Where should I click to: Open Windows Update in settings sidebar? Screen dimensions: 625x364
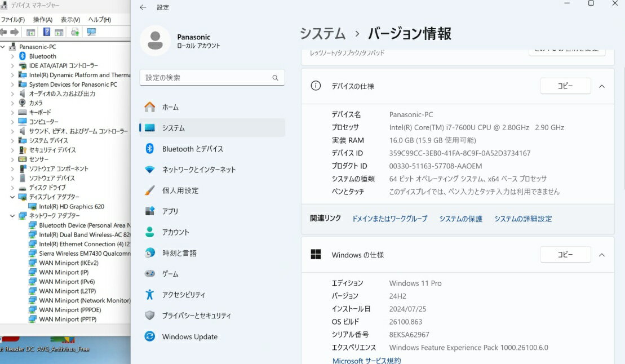[189, 337]
